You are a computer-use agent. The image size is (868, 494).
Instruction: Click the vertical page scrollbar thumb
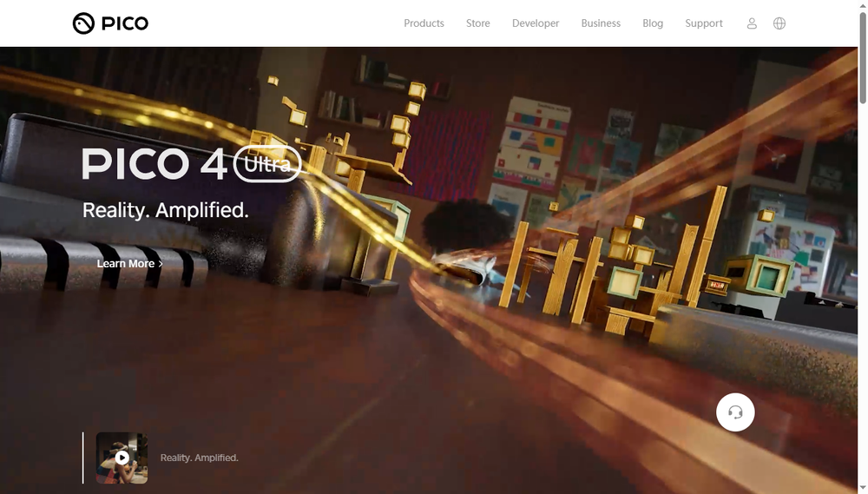click(863, 57)
